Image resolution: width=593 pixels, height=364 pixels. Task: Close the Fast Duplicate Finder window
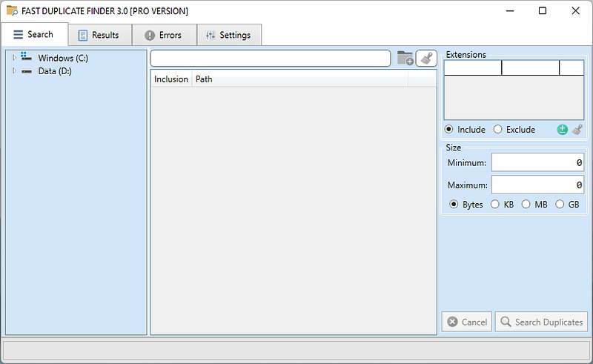click(x=576, y=10)
